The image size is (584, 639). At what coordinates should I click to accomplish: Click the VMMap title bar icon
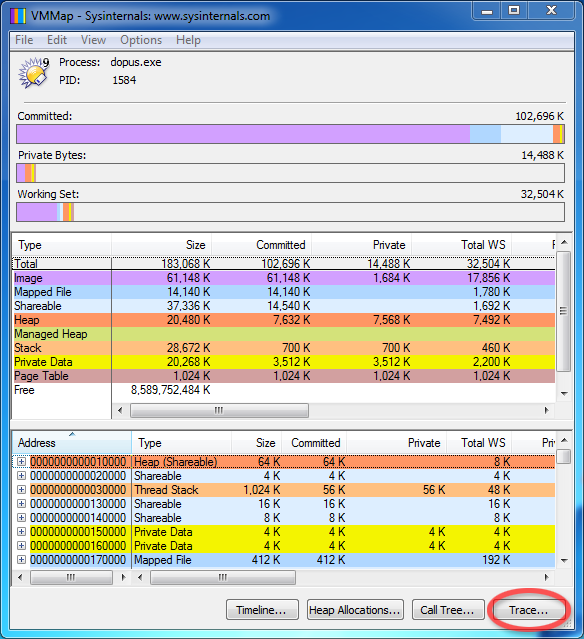18,16
